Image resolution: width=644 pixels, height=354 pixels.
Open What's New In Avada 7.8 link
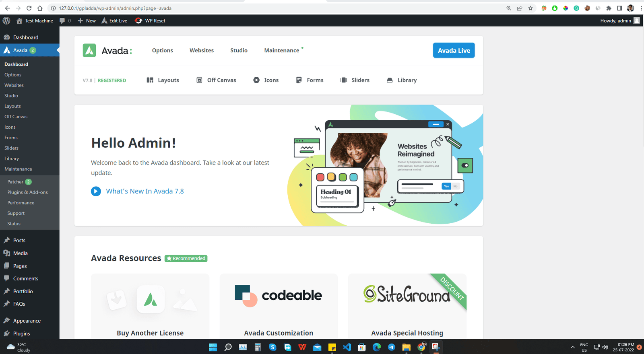coord(145,191)
